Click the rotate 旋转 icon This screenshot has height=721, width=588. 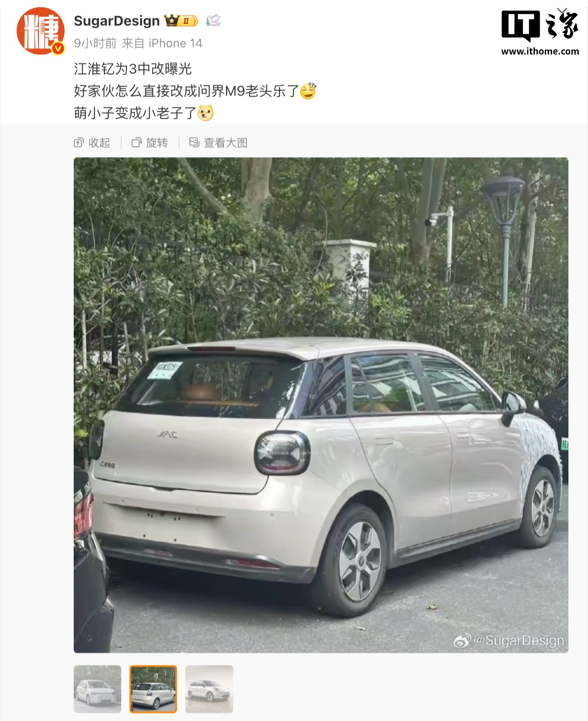[x=137, y=143]
